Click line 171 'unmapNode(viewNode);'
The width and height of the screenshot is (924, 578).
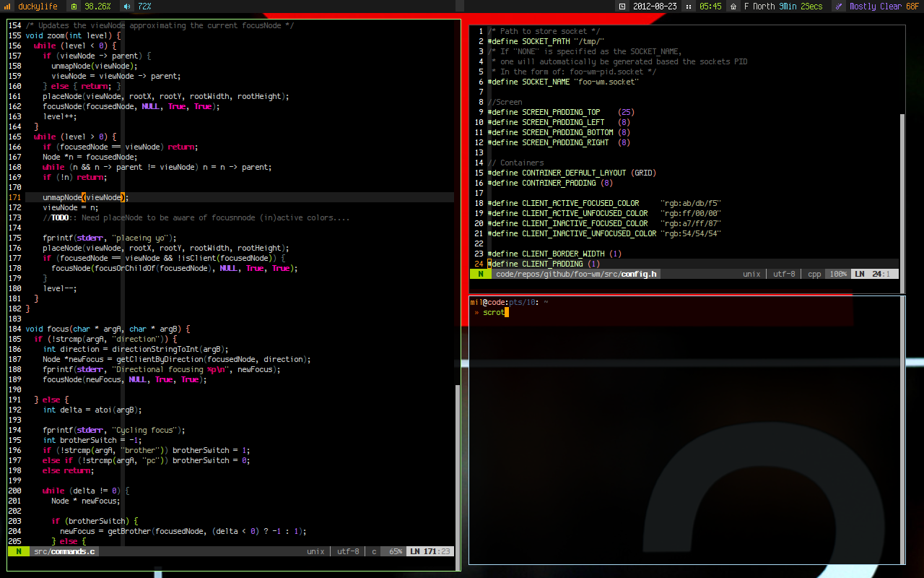tap(85, 197)
